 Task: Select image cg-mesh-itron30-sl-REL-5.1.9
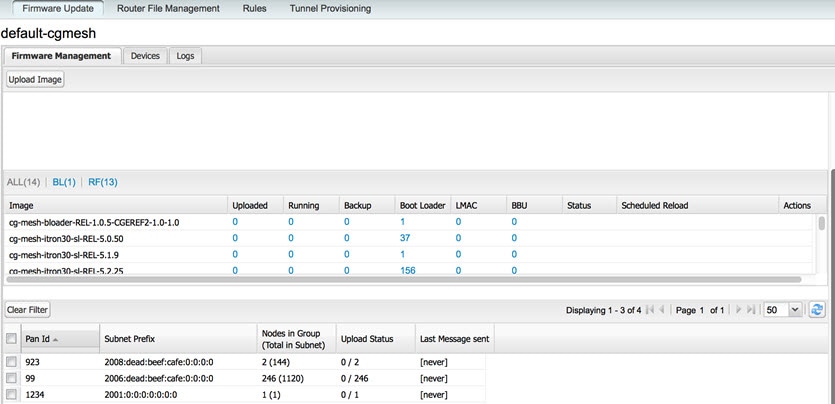click(x=64, y=254)
